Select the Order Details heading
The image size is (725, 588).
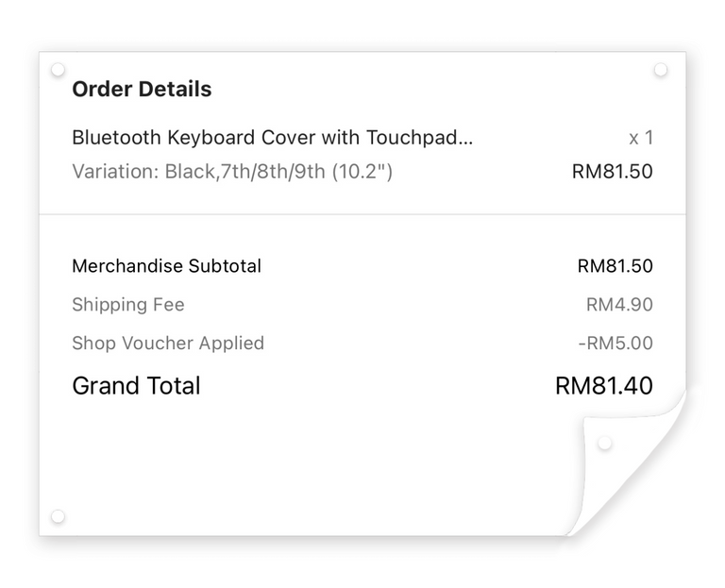coord(142,90)
